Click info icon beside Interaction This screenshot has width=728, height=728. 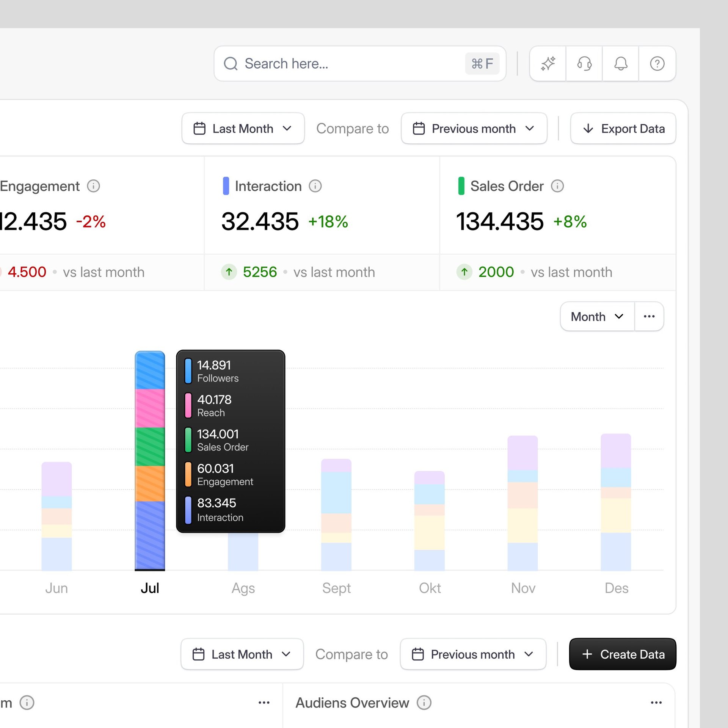coord(315,186)
